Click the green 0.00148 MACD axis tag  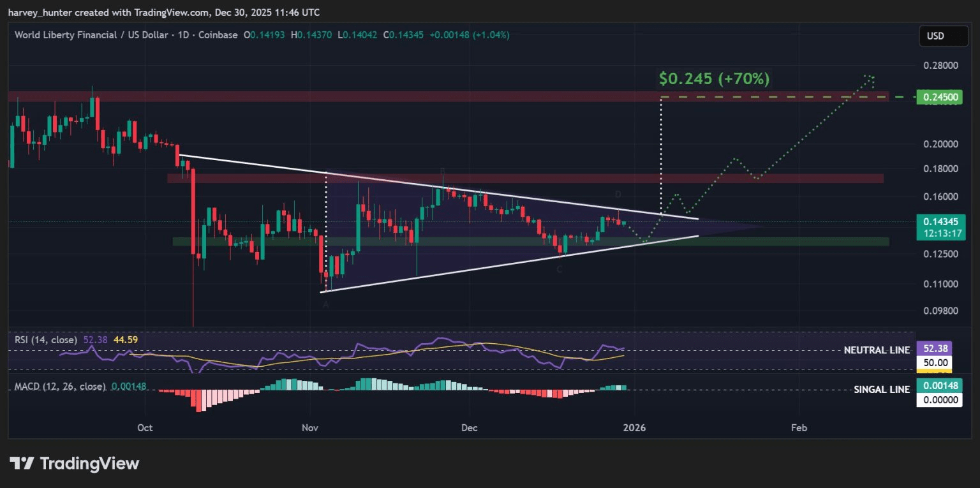pos(939,387)
